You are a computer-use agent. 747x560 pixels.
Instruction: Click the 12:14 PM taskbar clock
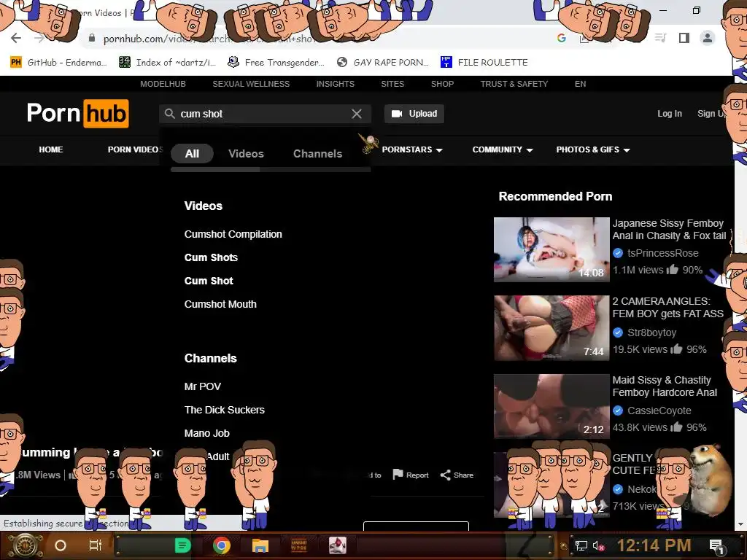coord(654,545)
